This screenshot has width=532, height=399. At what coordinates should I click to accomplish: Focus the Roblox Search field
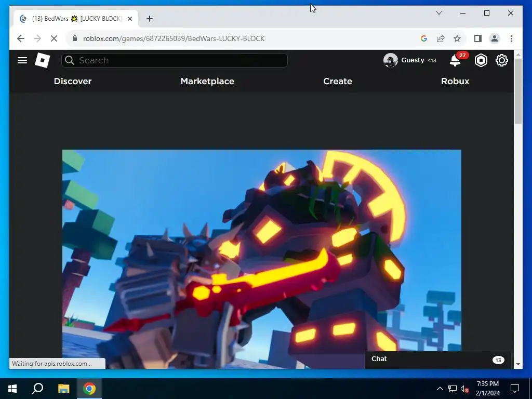pyautogui.click(x=175, y=60)
